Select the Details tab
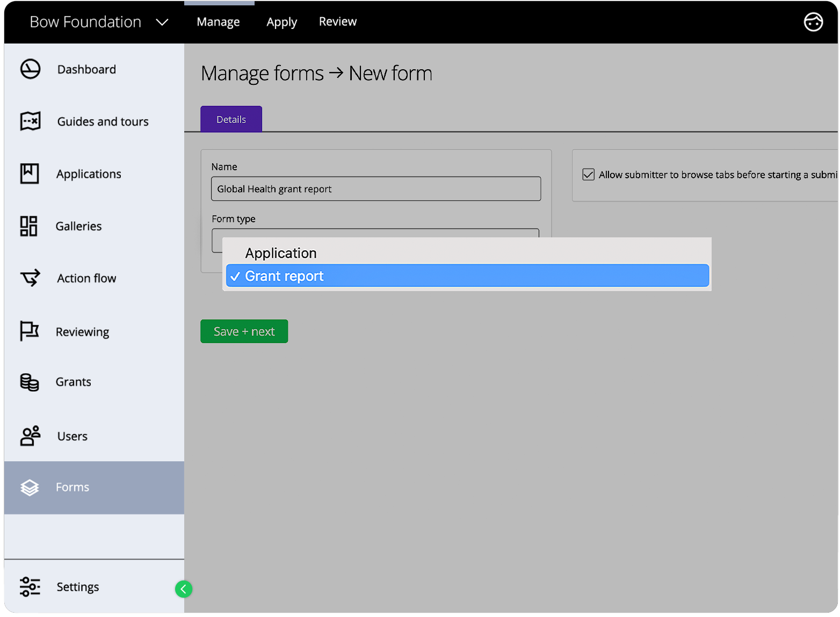Viewport: 840px width, 617px height. click(231, 119)
